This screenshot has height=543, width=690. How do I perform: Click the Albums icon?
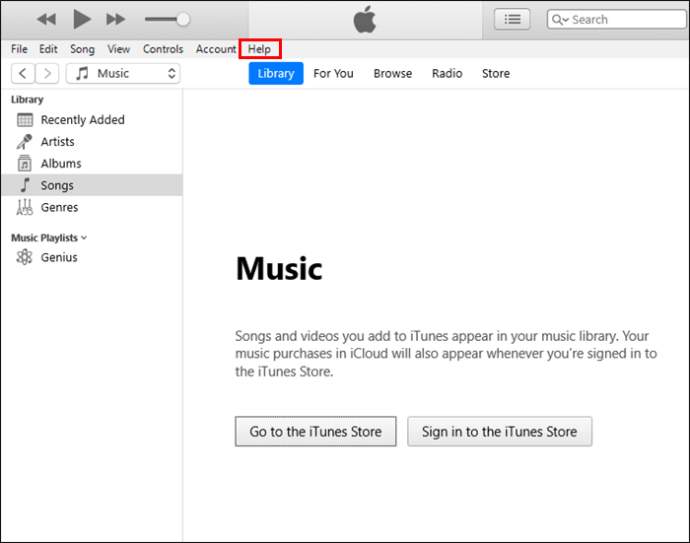coord(25,163)
